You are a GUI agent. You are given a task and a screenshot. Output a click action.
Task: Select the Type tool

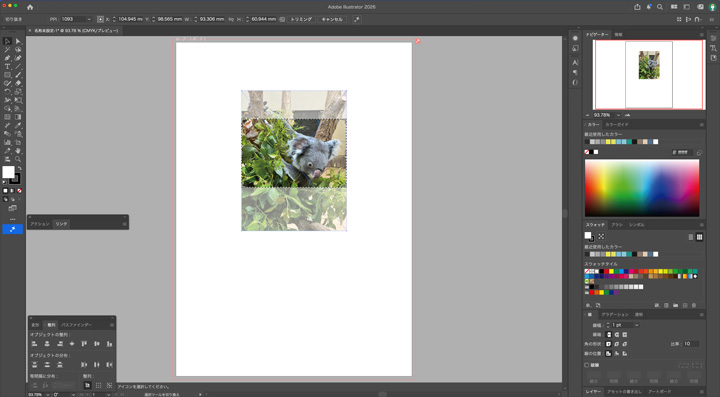click(7, 67)
